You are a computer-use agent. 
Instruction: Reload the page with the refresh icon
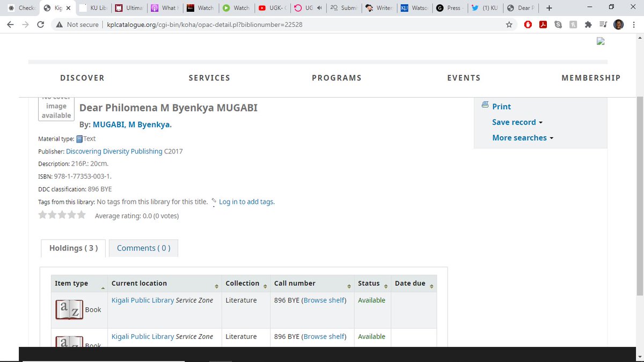(x=41, y=25)
